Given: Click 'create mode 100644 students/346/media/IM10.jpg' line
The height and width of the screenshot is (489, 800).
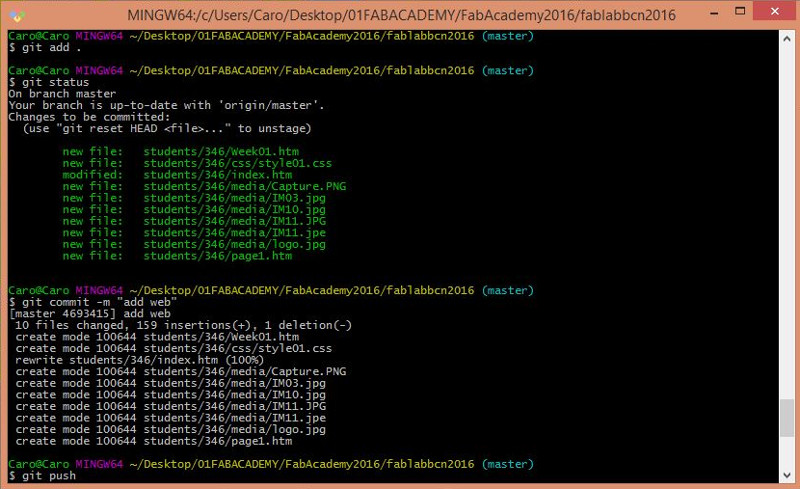Looking at the screenshot, I should (x=170, y=395).
